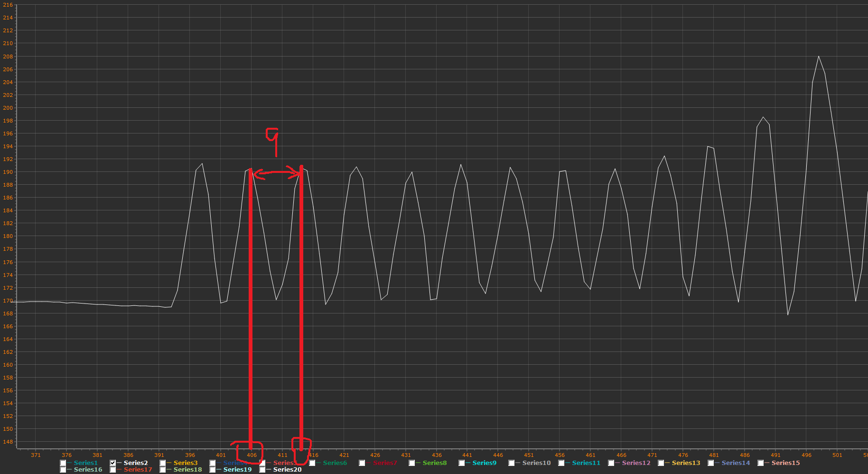Enable the Series1 legend checkbox
Viewport: 868px width, 474px height.
pyautogui.click(x=63, y=463)
